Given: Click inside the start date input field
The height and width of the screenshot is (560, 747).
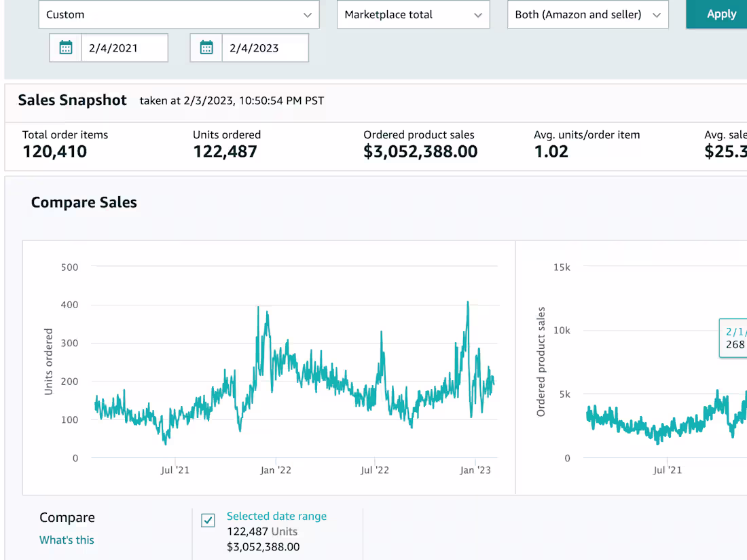Looking at the screenshot, I should click(125, 48).
